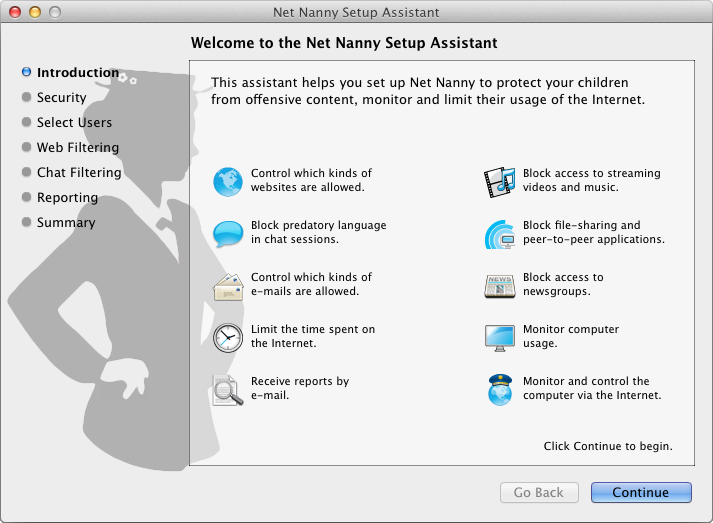Click the gray Chat Filtering bullet
Viewport: 713px width, 523px height.
pyautogui.click(x=26, y=172)
